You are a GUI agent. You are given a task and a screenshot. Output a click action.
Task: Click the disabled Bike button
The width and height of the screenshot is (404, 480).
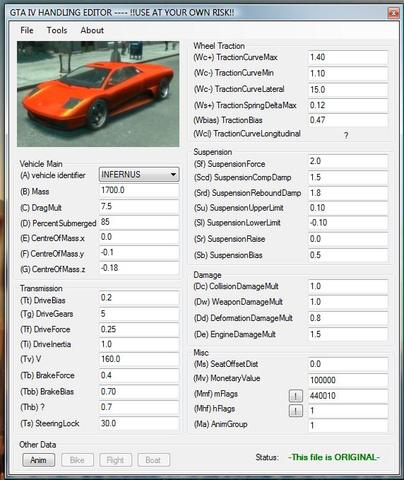77,460
